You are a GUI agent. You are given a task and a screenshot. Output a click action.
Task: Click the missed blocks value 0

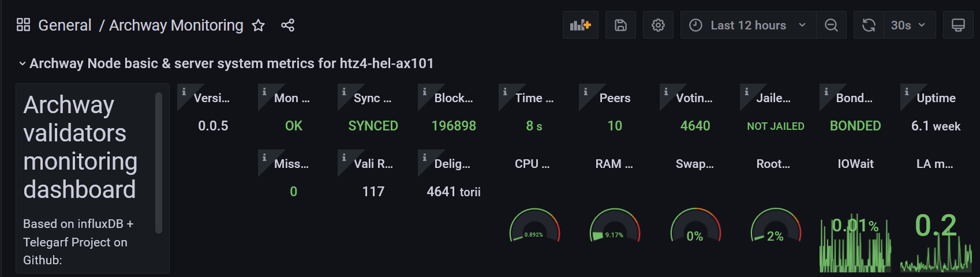(294, 192)
